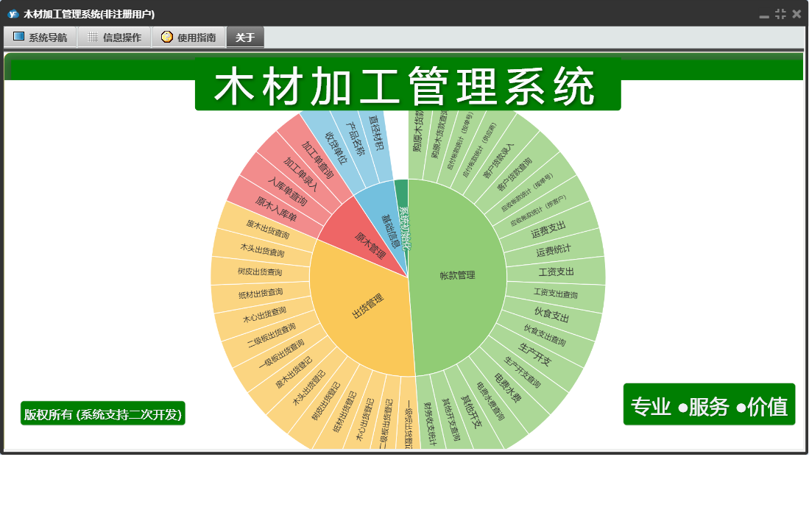
Task: Click the app logo in title bar
Action: point(13,14)
